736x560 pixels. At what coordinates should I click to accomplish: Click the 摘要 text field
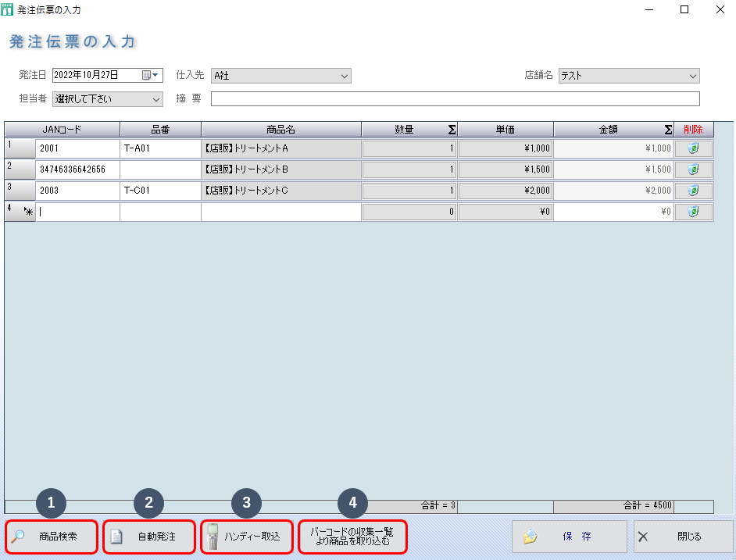[x=455, y=99]
